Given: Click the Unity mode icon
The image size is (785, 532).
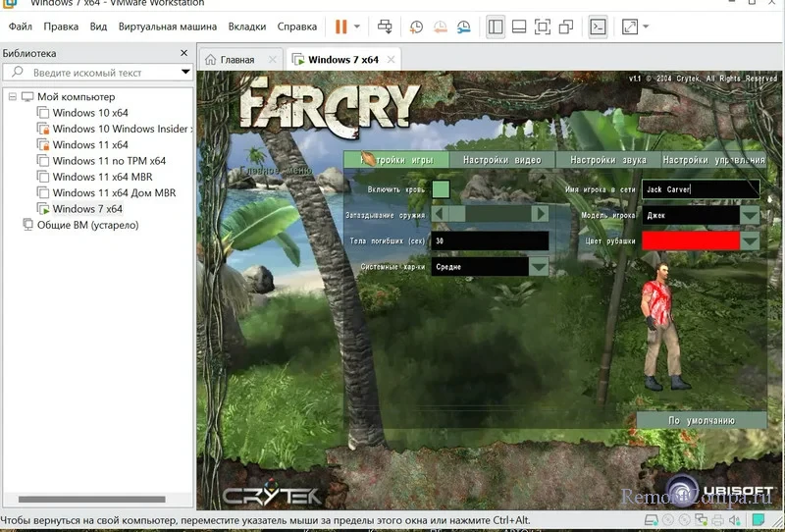Looking at the screenshot, I should (566, 27).
